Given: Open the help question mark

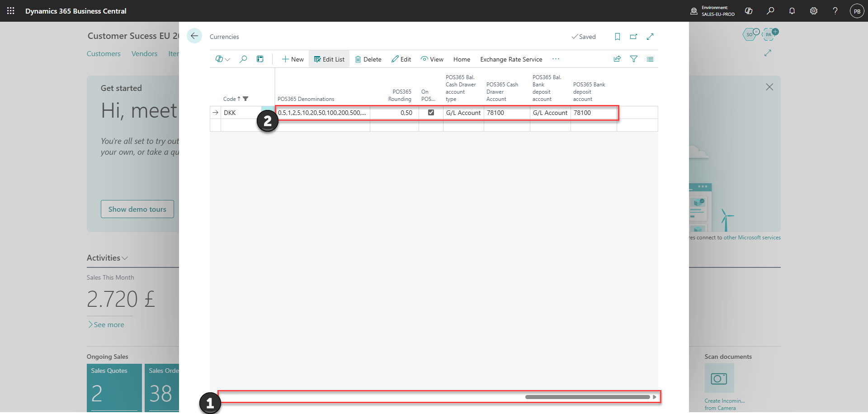Looking at the screenshot, I should 835,11.
